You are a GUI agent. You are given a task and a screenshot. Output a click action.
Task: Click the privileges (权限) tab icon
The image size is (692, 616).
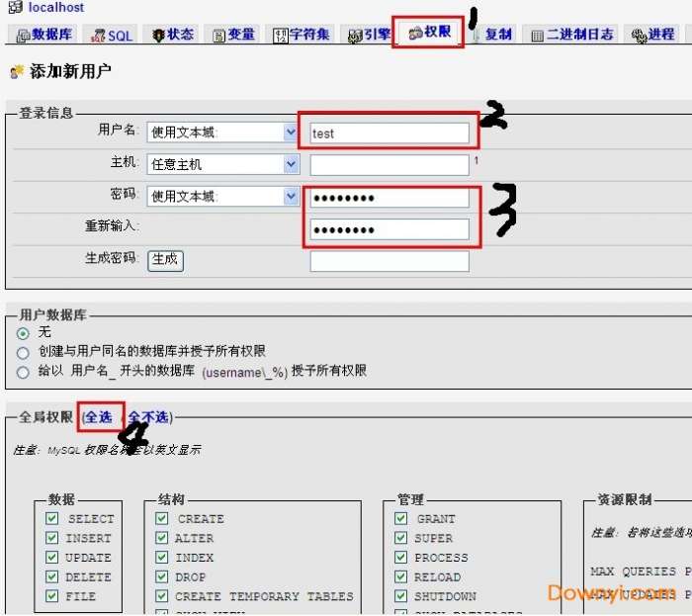point(416,33)
